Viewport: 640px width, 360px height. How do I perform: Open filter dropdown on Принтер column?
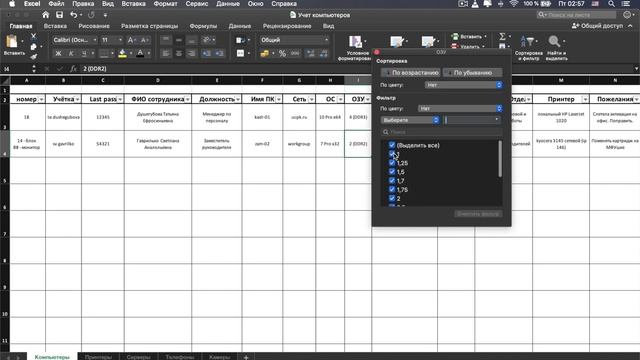click(x=585, y=99)
